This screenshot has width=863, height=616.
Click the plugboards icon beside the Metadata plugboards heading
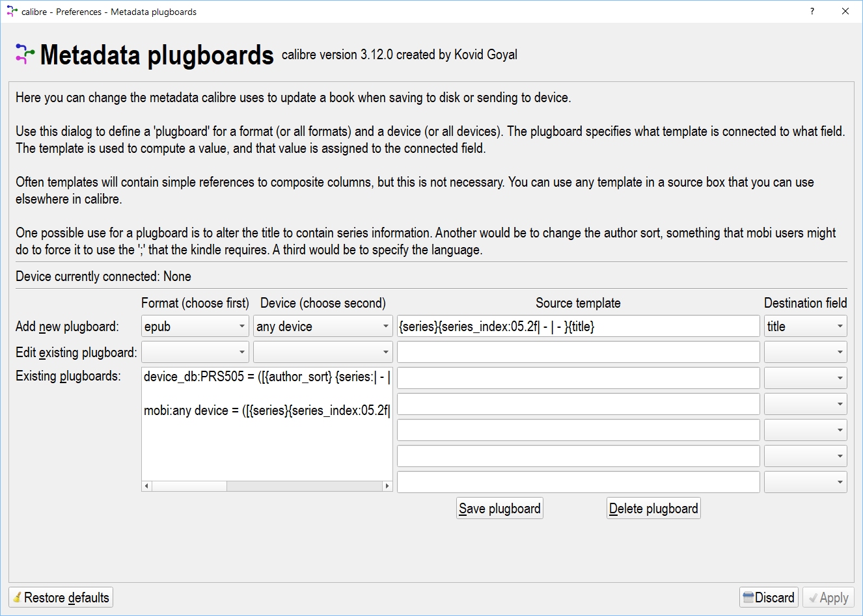click(25, 55)
